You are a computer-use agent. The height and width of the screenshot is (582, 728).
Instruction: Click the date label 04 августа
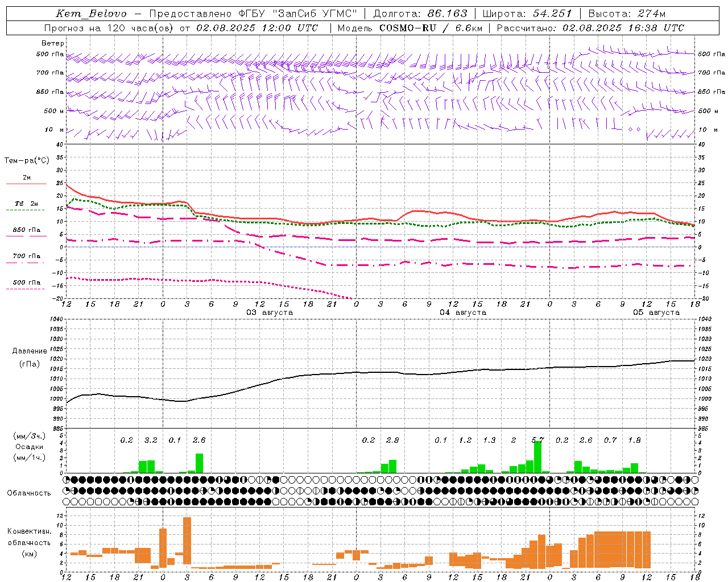coord(463,313)
